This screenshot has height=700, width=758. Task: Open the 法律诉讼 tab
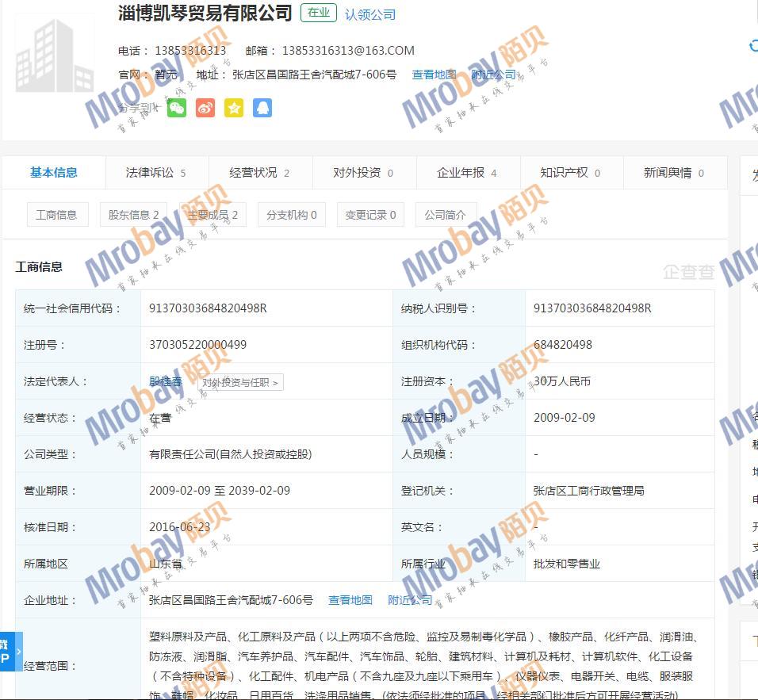155,173
